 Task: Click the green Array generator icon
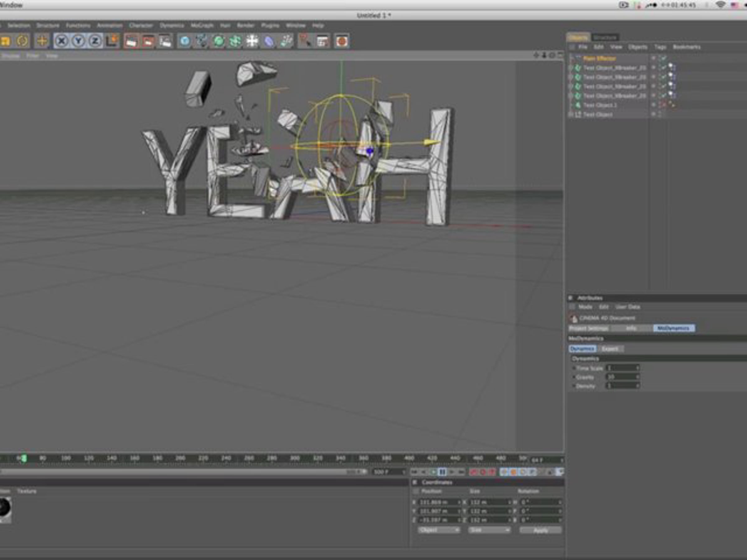(x=235, y=41)
